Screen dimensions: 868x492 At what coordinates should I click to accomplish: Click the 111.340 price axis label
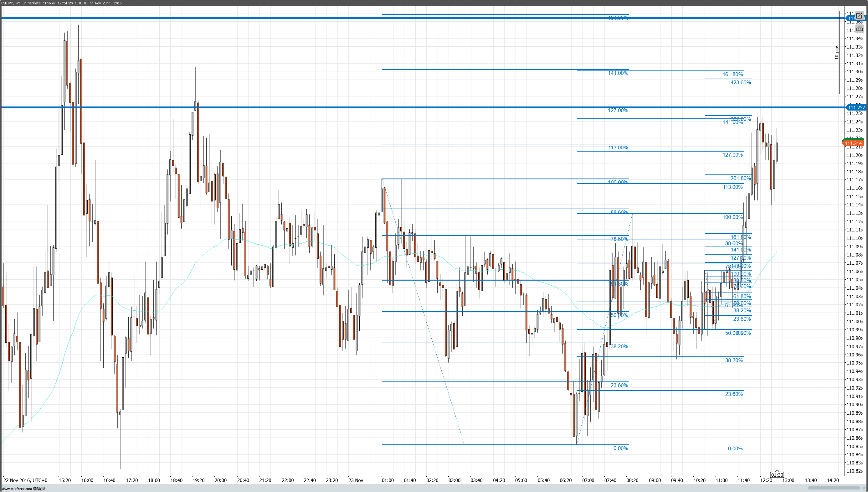(x=855, y=39)
